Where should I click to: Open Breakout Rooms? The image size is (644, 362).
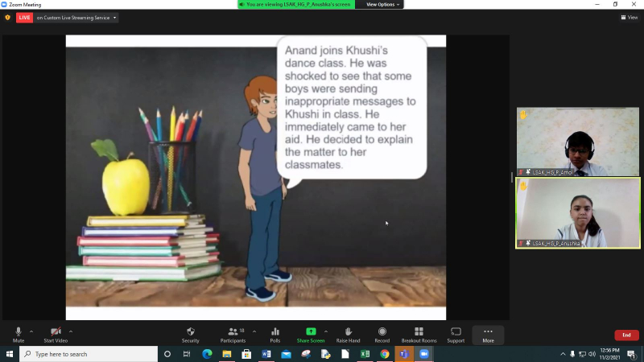point(419,334)
